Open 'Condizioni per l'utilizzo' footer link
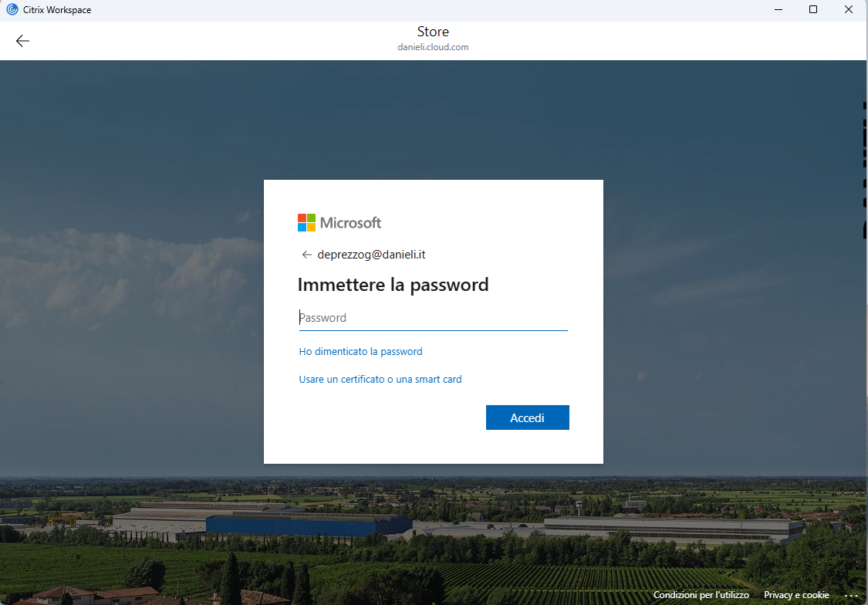This screenshot has height=605, width=868. click(701, 595)
